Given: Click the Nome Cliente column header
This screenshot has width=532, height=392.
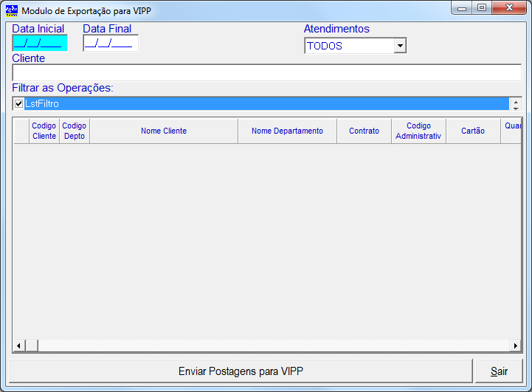Looking at the screenshot, I should pos(164,131).
